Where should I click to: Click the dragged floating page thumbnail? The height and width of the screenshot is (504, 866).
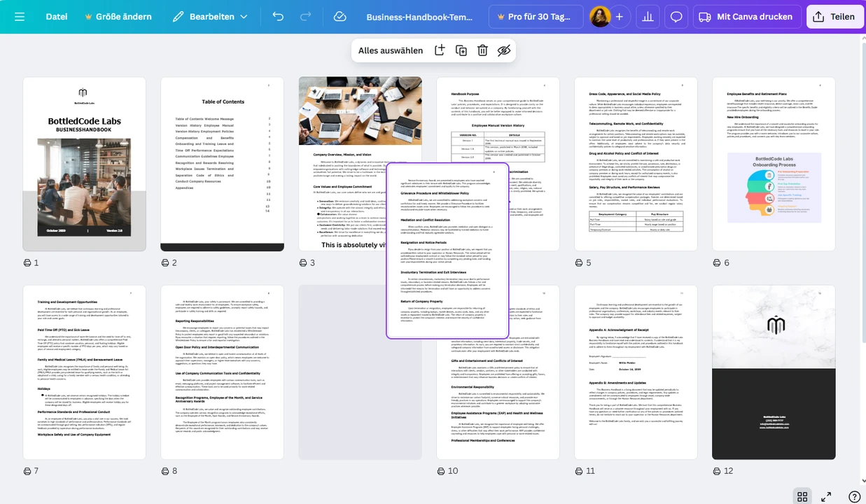pyautogui.click(x=447, y=251)
